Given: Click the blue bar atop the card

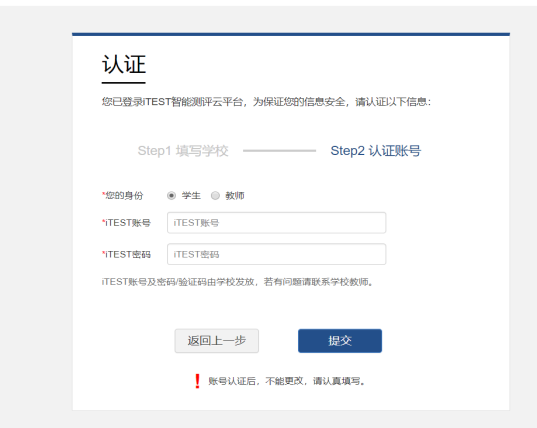Looking at the screenshot, I should [x=291, y=34].
